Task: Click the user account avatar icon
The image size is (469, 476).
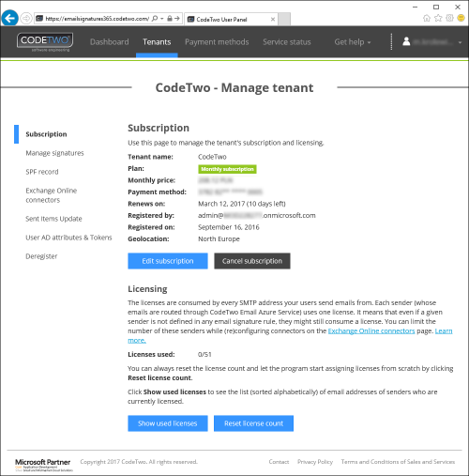Action: (406, 41)
